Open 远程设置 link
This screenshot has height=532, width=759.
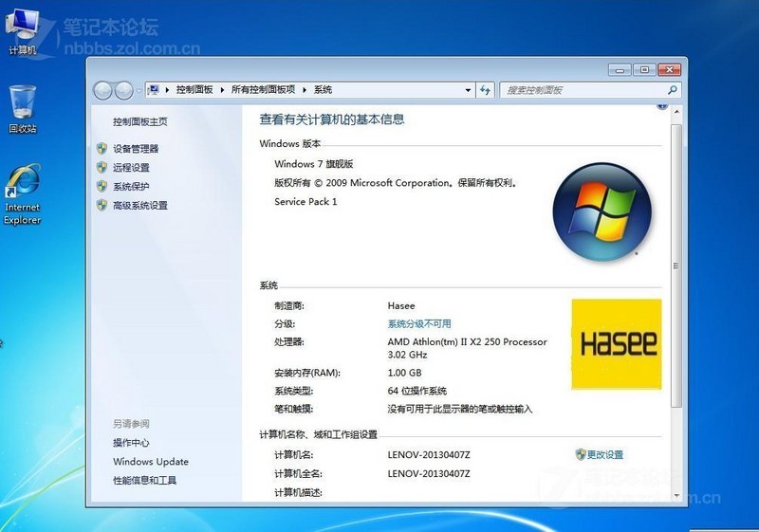coord(131,167)
